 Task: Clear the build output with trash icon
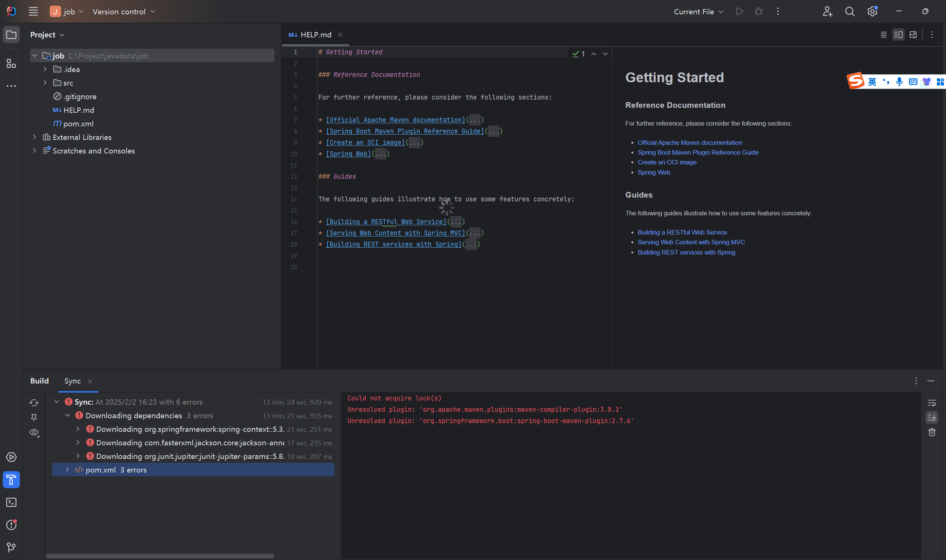[x=932, y=433]
